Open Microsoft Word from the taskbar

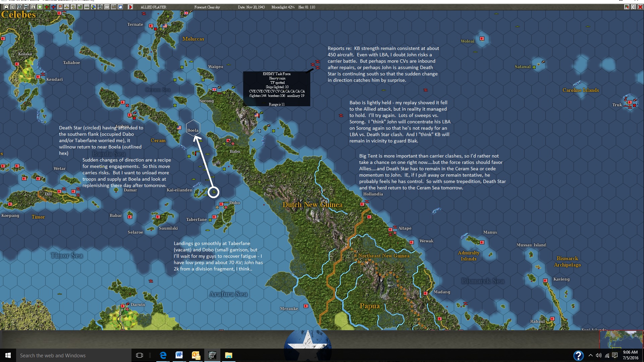(179, 355)
